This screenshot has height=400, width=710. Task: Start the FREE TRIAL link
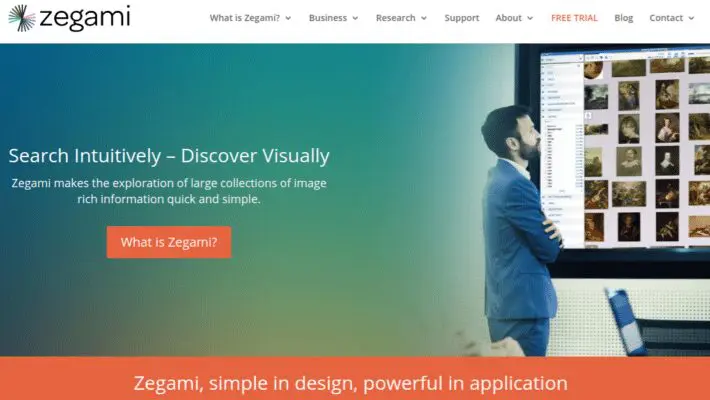tap(574, 18)
